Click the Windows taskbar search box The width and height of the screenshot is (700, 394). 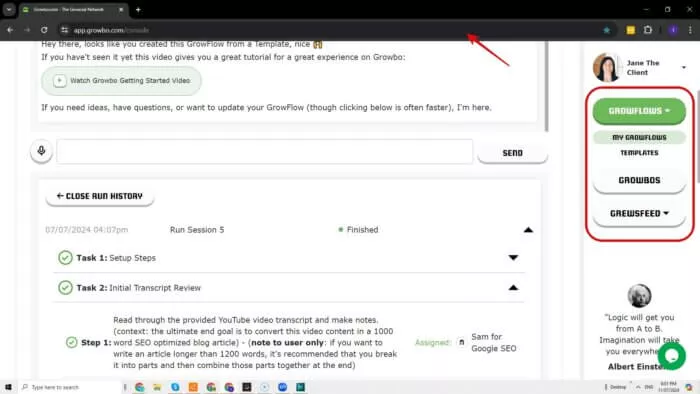click(69, 387)
